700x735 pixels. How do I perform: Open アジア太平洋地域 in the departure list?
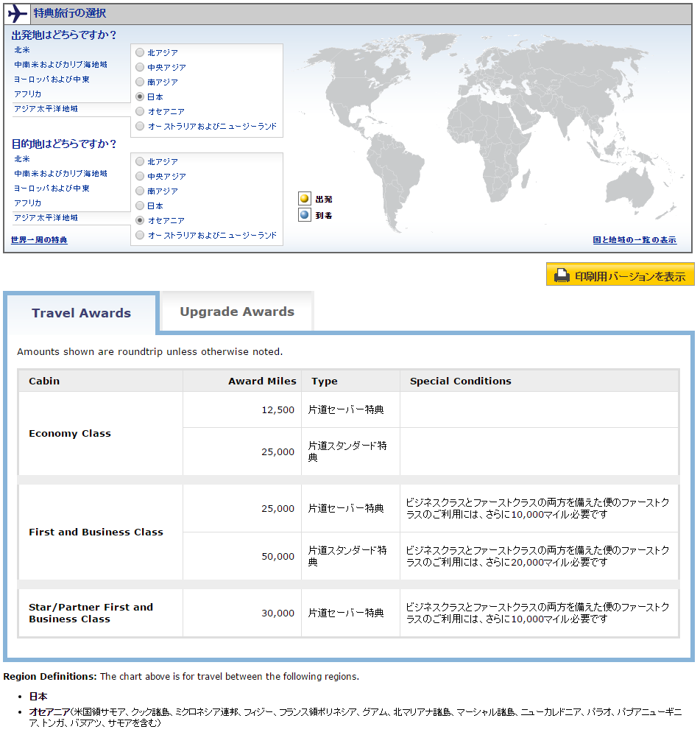click(x=46, y=109)
